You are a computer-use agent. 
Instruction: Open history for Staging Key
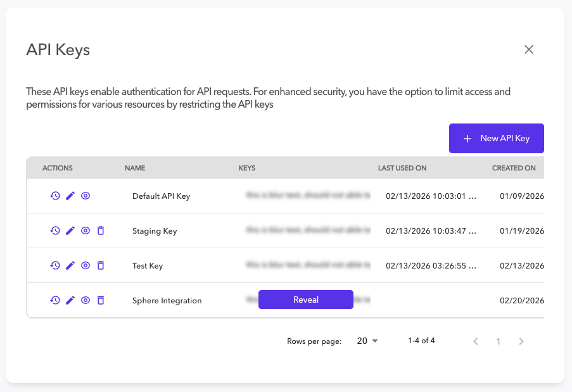click(55, 231)
